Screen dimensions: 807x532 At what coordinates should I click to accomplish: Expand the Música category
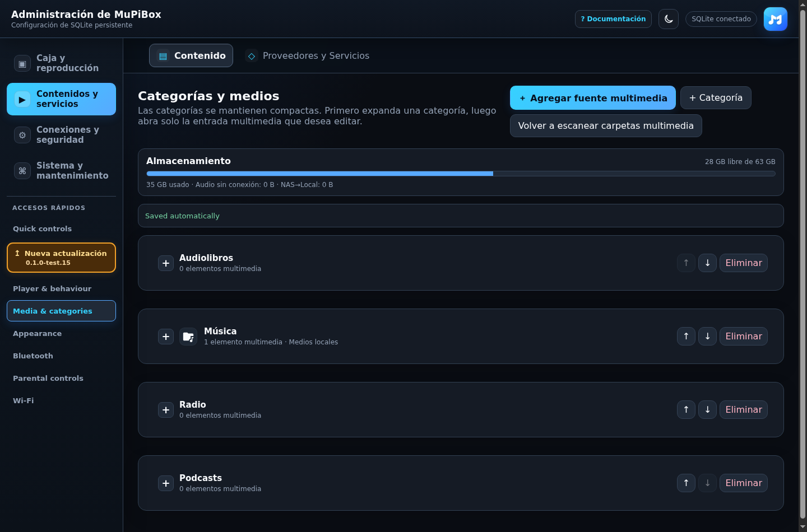coord(166,337)
